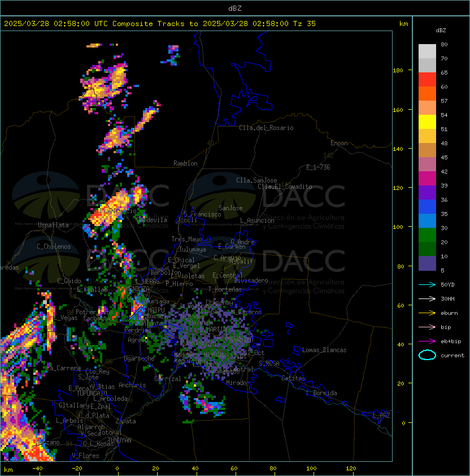This screenshot has width=470, height=476.
Task: Click the 'Tulumaya' map label
Action: point(193,249)
